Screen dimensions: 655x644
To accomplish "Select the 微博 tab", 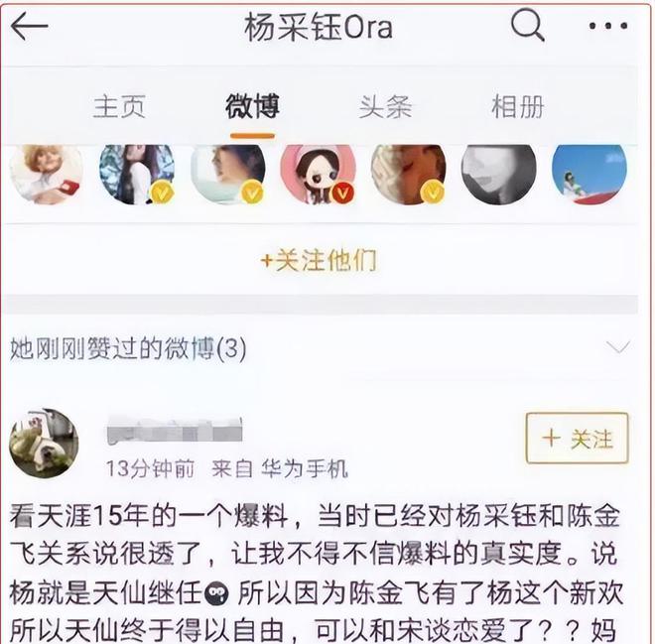I will point(252,106).
